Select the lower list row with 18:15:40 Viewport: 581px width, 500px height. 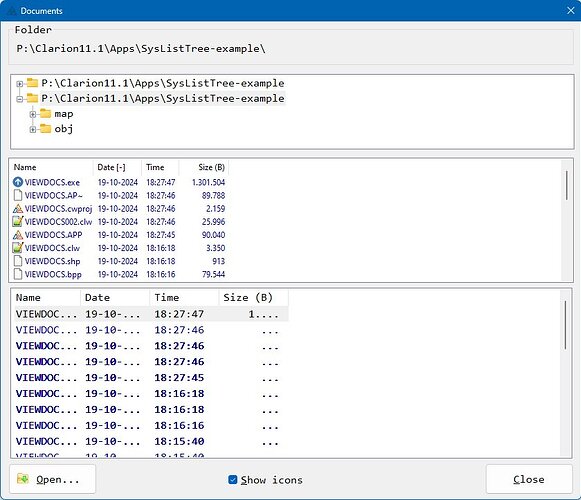pos(151,441)
